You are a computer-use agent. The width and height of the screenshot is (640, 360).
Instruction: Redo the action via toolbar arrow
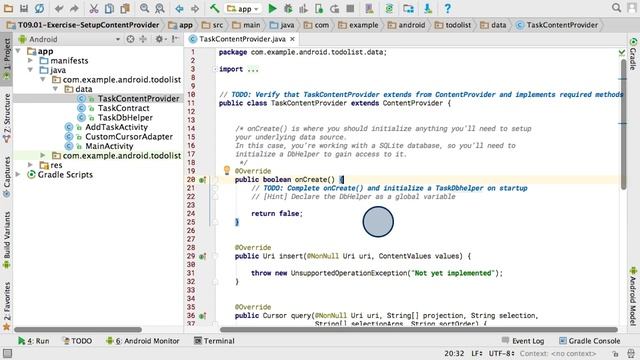[x=74, y=8]
